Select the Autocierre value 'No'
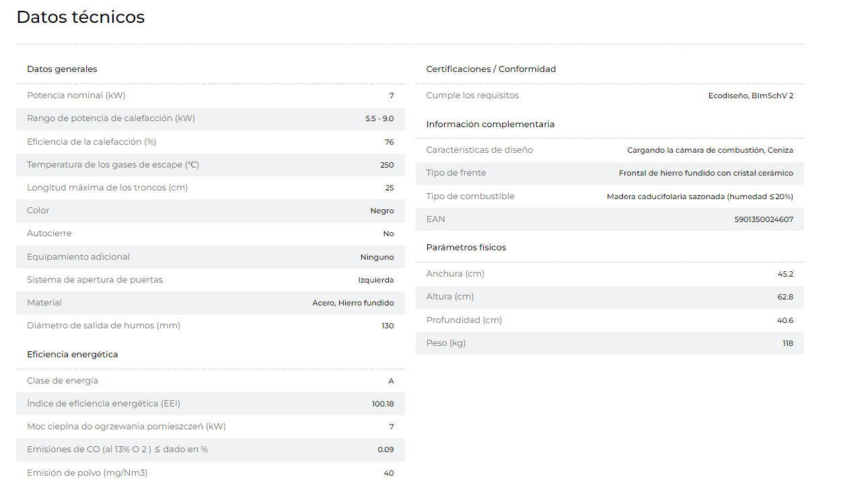 point(389,234)
